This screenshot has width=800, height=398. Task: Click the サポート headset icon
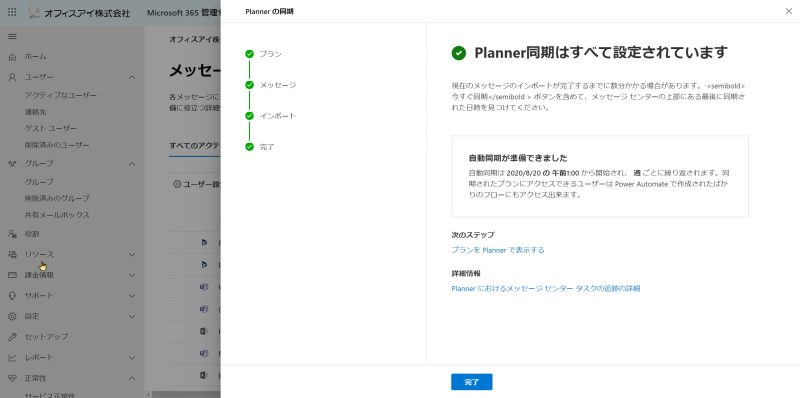point(13,296)
